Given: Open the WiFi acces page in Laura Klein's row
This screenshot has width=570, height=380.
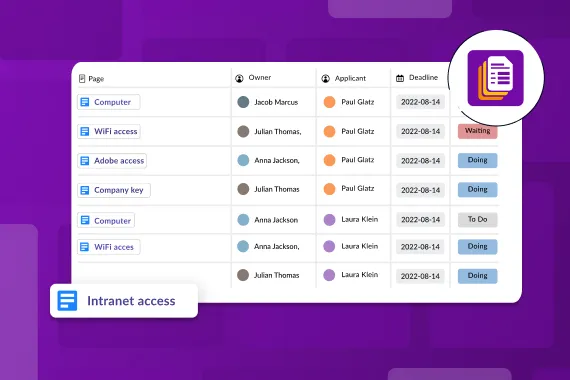Looking at the screenshot, I should [109, 247].
